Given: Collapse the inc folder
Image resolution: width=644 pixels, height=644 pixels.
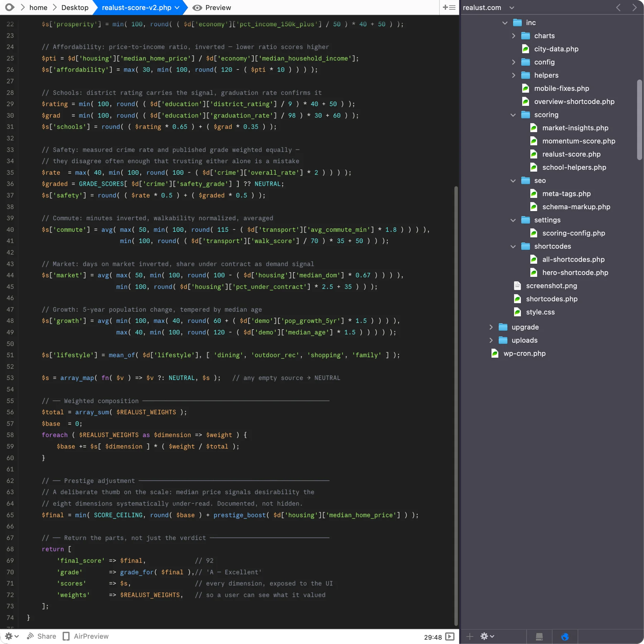Looking at the screenshot, I should click(x=505, y=23).
